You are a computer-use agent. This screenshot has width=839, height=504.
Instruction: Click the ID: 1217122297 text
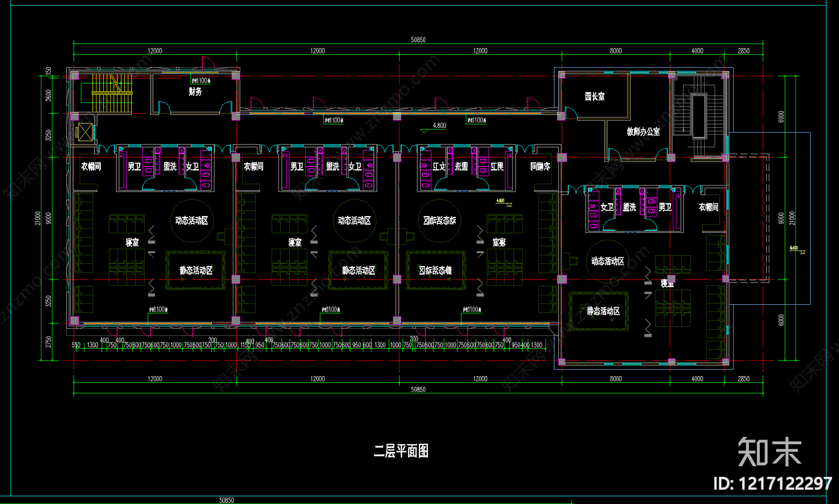[772, 483]
